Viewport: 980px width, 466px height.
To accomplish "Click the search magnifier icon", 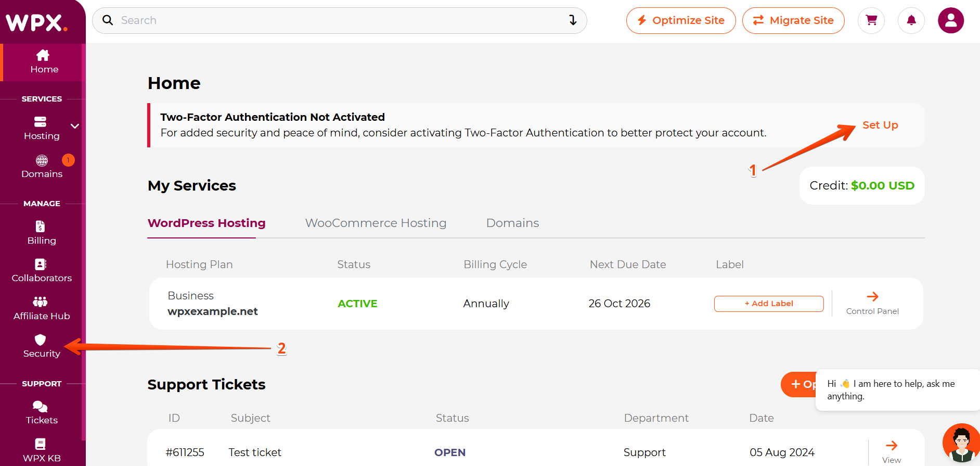I will pyautogui.click(x=108, y=20).
